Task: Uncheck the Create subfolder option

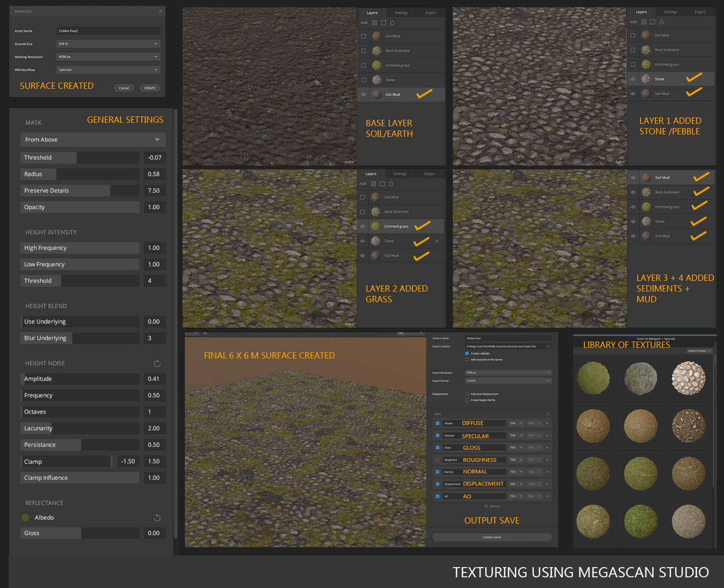Action: coord(467,353)
